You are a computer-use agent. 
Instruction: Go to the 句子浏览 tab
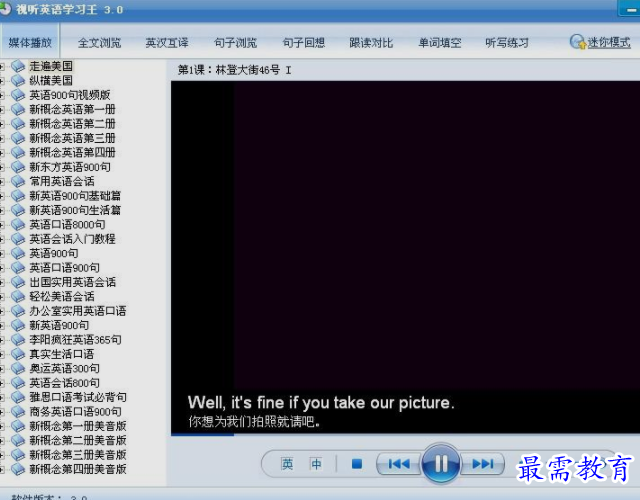click(x=236, y=42)
